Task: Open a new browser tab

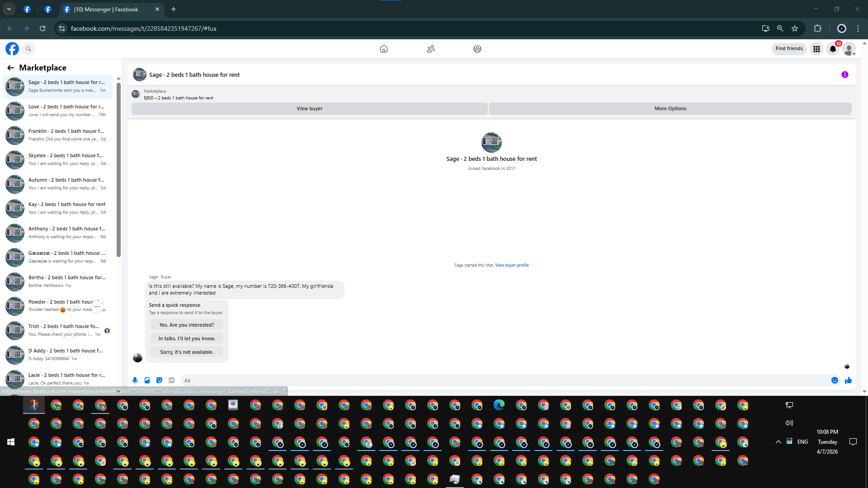Action: pos(174,9)
